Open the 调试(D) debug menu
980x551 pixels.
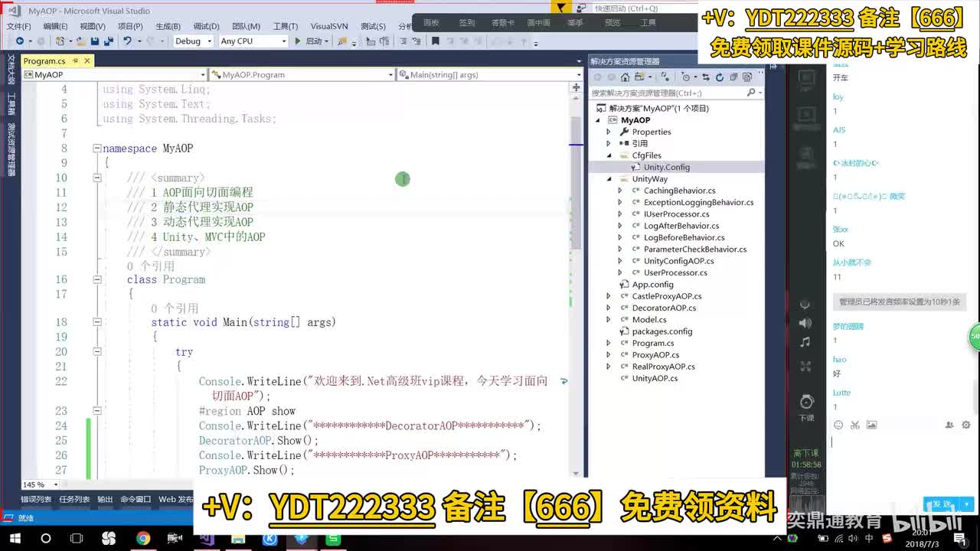[x=206, y=26]
